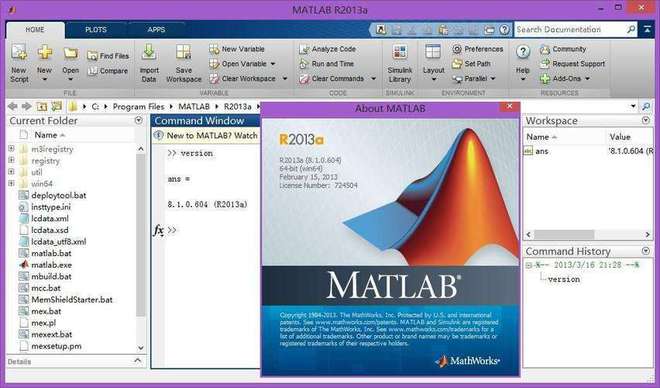This screenshot has height=388, width=660.
Task: Open Current Folder panel actions menu
Action: click(138, 120)
